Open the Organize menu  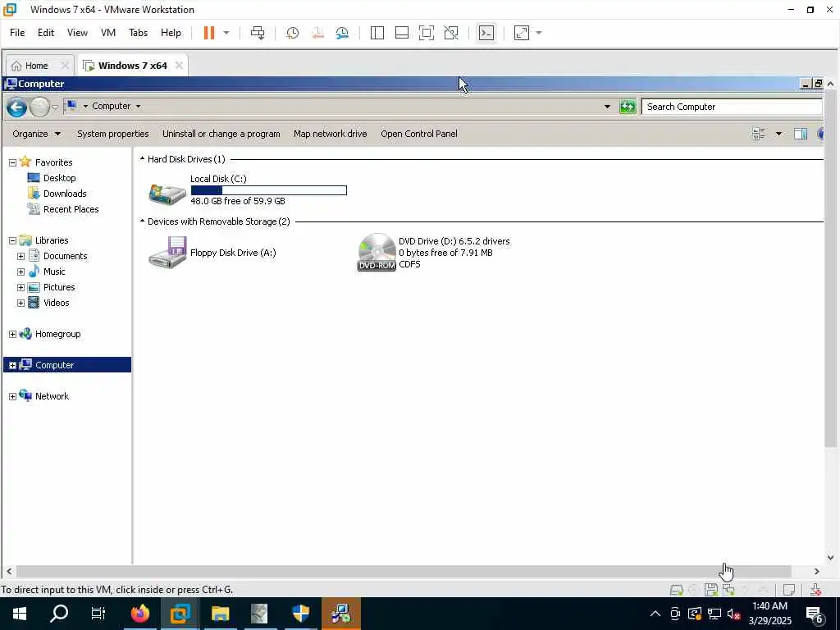coord(36,134)
